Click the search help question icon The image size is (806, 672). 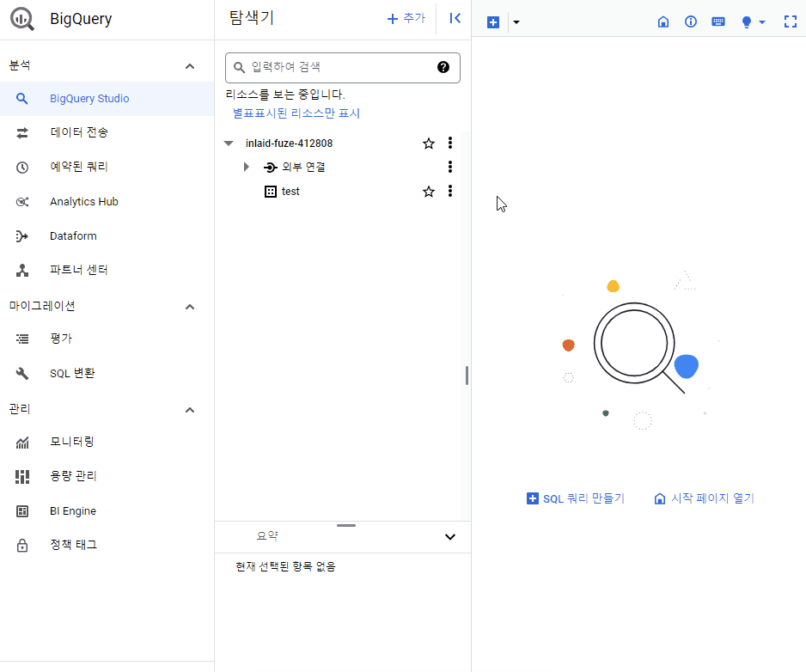click(x=443, y=67)
